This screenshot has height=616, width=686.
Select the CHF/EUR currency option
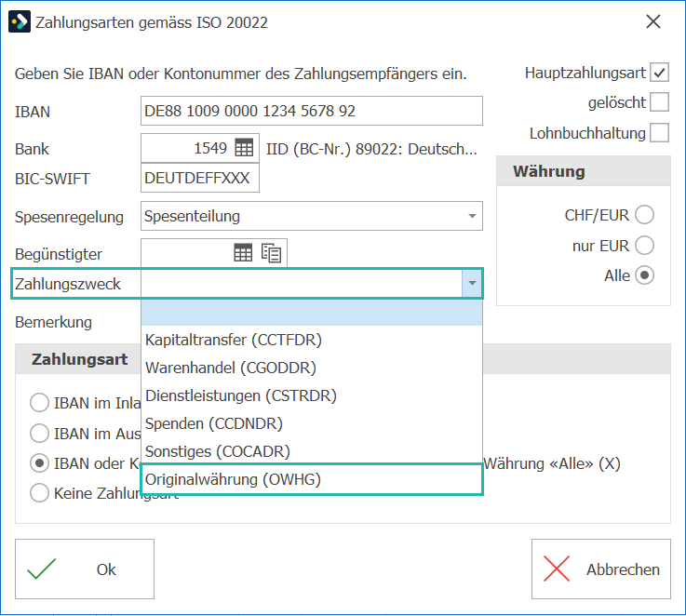click(644, 215)
